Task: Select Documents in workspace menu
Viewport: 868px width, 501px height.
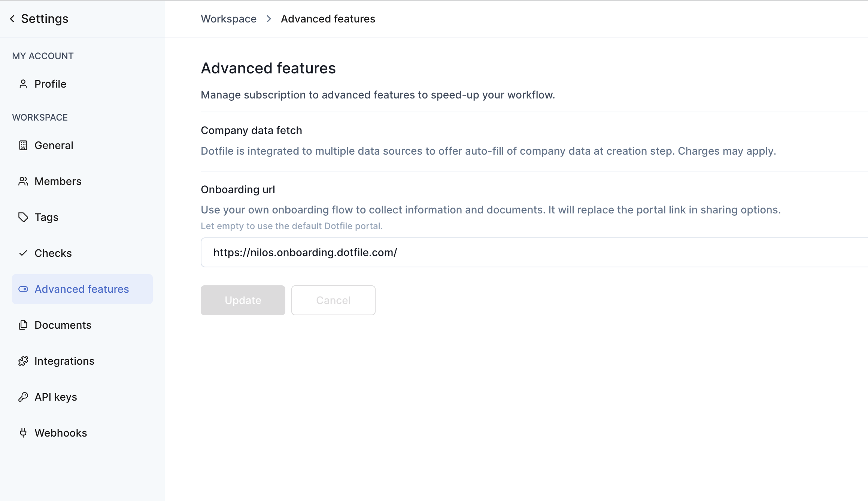Action: pyautogui.click(x=63, y=325)
